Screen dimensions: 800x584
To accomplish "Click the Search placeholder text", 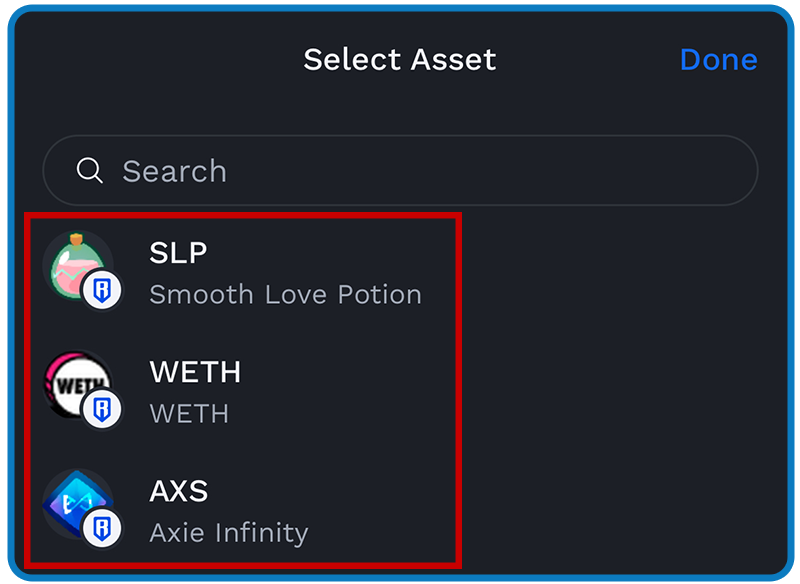I will 174,171.
